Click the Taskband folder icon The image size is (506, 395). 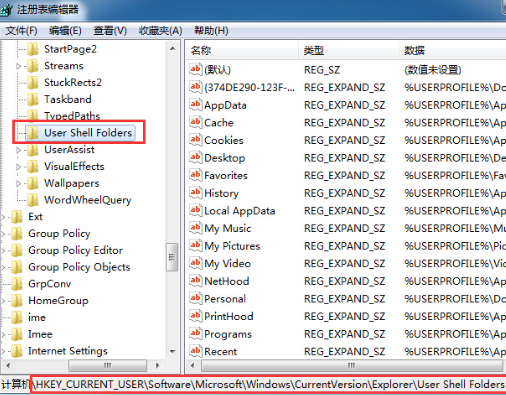pyautogui.click(x=33, y=99)
